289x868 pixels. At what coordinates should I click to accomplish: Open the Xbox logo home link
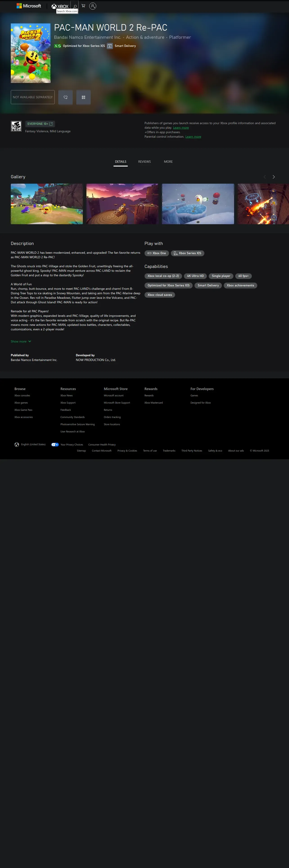(60, 6)
